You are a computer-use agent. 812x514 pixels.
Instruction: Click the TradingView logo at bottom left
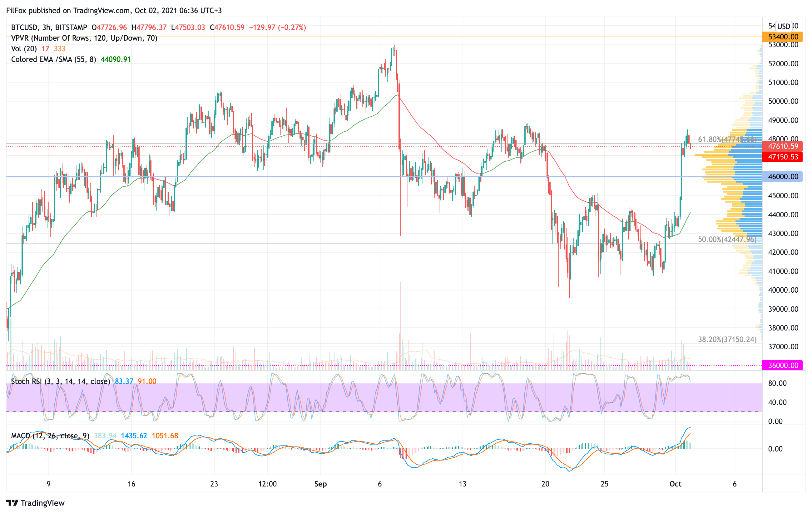click(x=35, y=503)
